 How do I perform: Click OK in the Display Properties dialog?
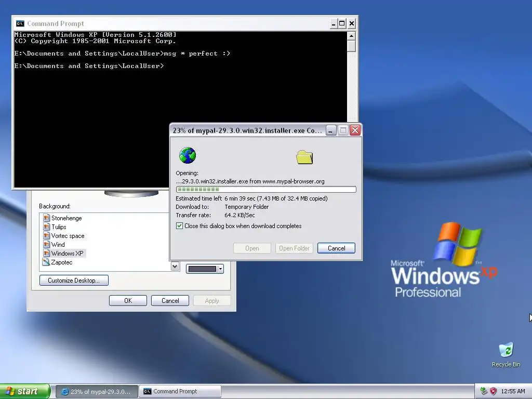tap(128, 301)
